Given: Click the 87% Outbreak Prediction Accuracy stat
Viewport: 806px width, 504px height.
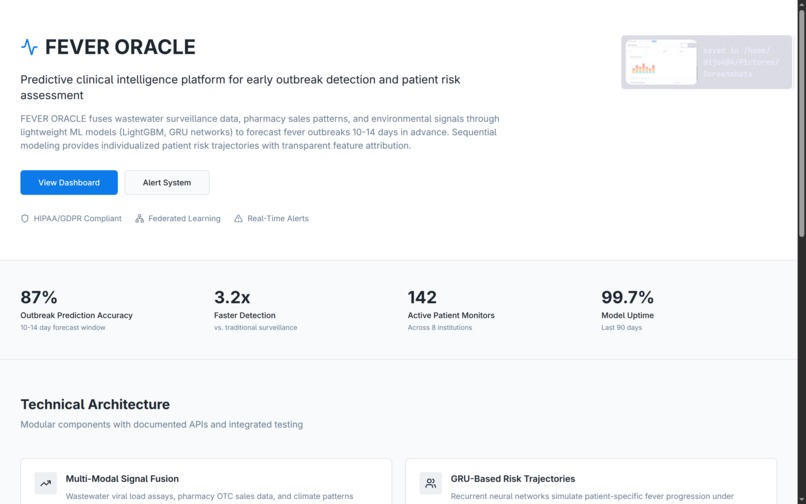Looking at the screenshot, I should 39,297.
